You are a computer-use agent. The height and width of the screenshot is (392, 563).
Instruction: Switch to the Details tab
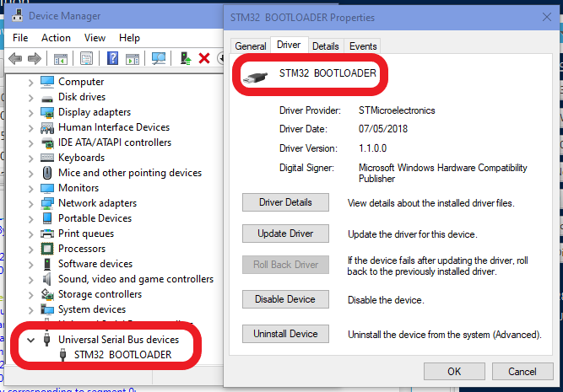325,46
